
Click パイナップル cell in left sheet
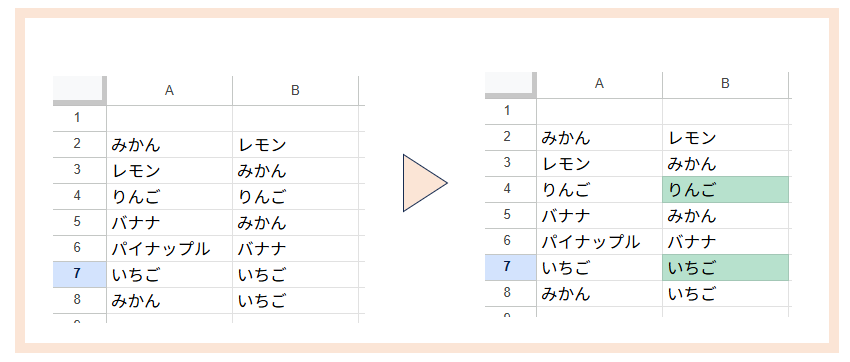pyautogui.click(x=170, y=249)
